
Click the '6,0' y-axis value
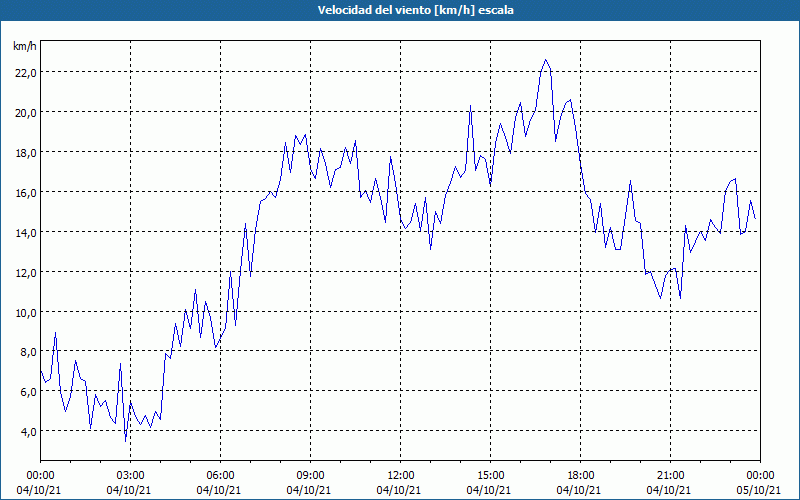[28, 392]
